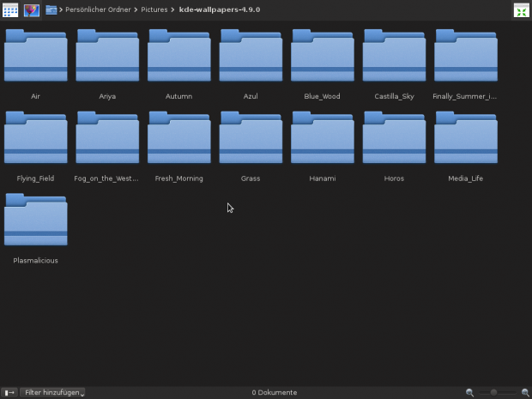Click the Browse grid view icon
Image resolution: width=532 pixels, height=399 pixels.
click(9, 9)
